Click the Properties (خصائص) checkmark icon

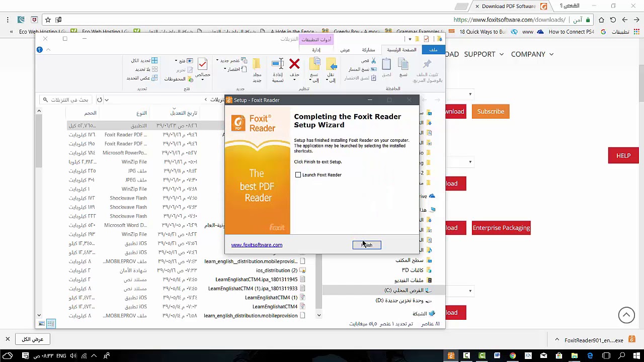(x=203, y=64)
